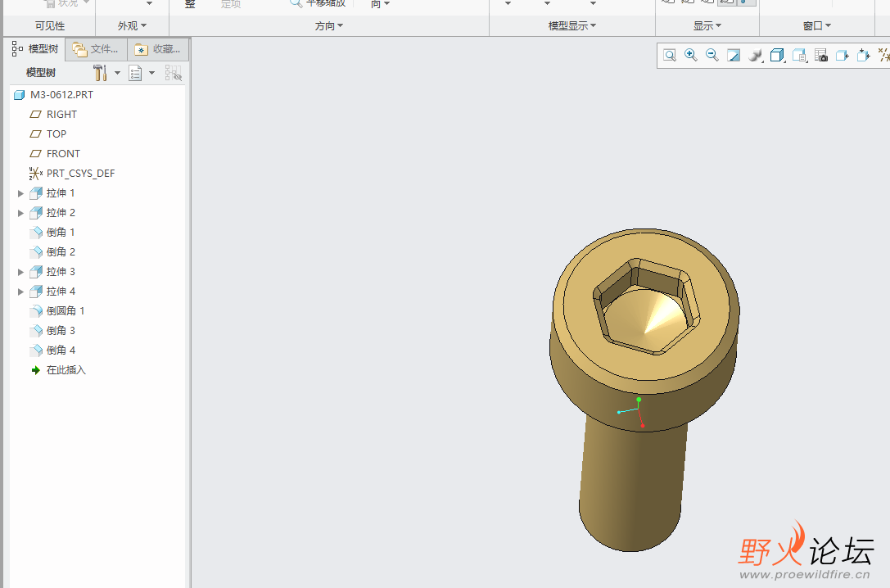Image resolution: width=890 pixels, height=588 pixels.
Task: Click the cube with single arrow icon
Action: click(843, 55)
